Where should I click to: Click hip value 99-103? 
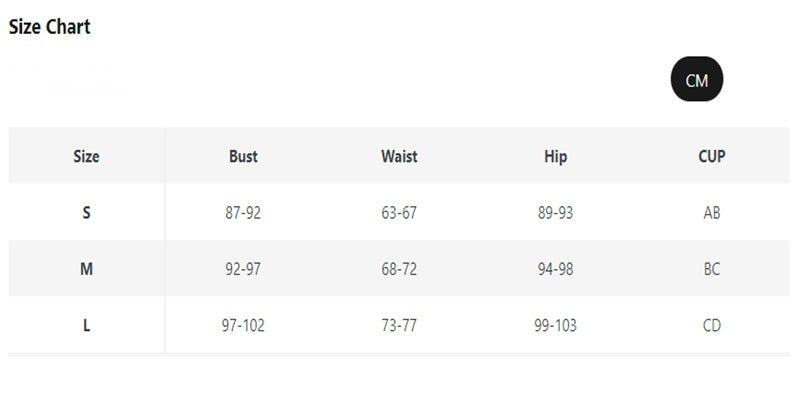pos(555,325)
